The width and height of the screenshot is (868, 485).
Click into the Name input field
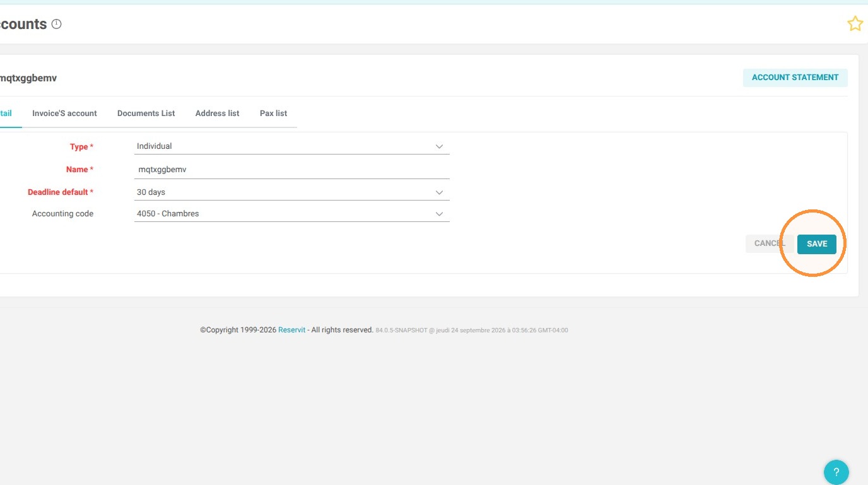pyautogui.click(x=292, y=170)
